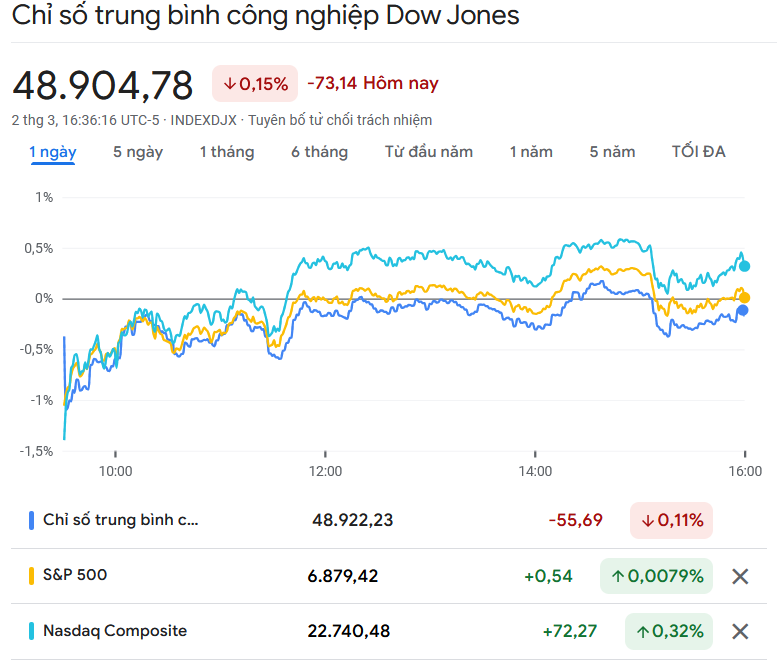
Task: Click the green up-arrow 0,0079% badge
Action: click(656, 576)
